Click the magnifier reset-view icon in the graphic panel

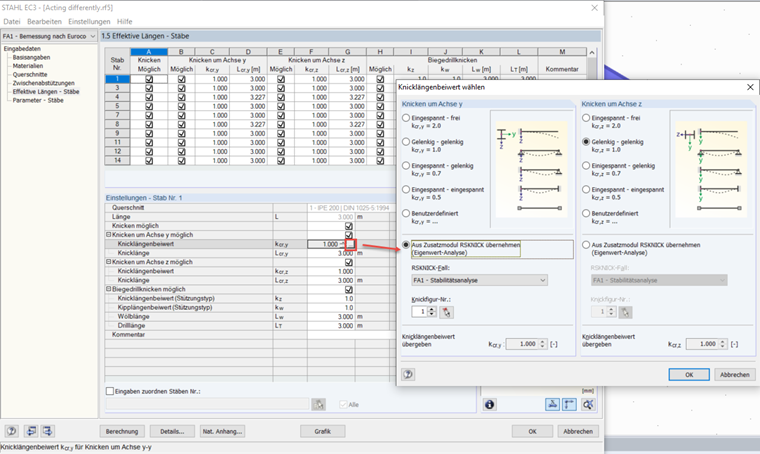point(588,404)
